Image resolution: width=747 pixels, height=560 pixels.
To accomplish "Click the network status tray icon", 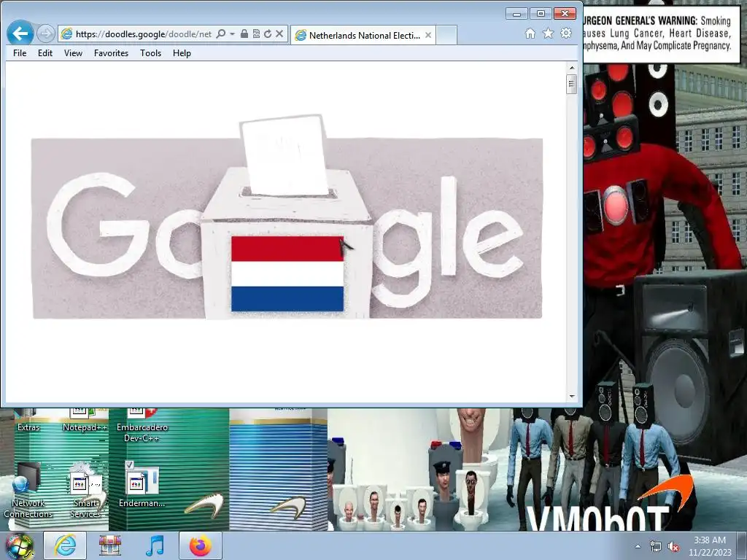I will pos(656,547).
